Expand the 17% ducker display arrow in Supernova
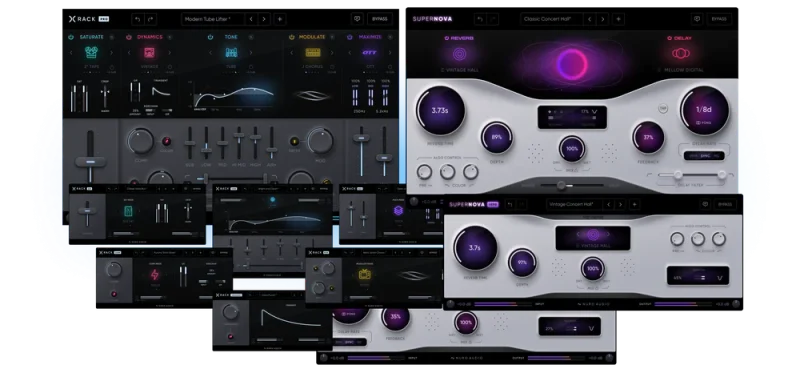800x373 pixels. pos(595,111)
